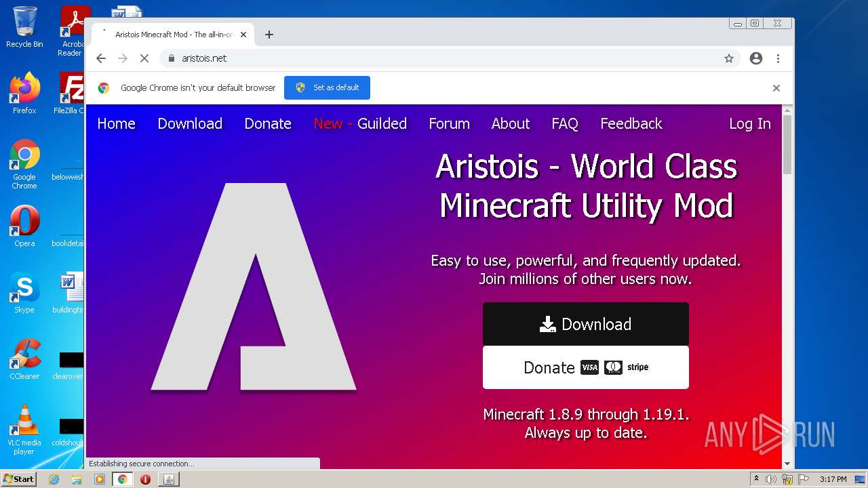
Task: Open the Download nav link
Action: point(190,123)
